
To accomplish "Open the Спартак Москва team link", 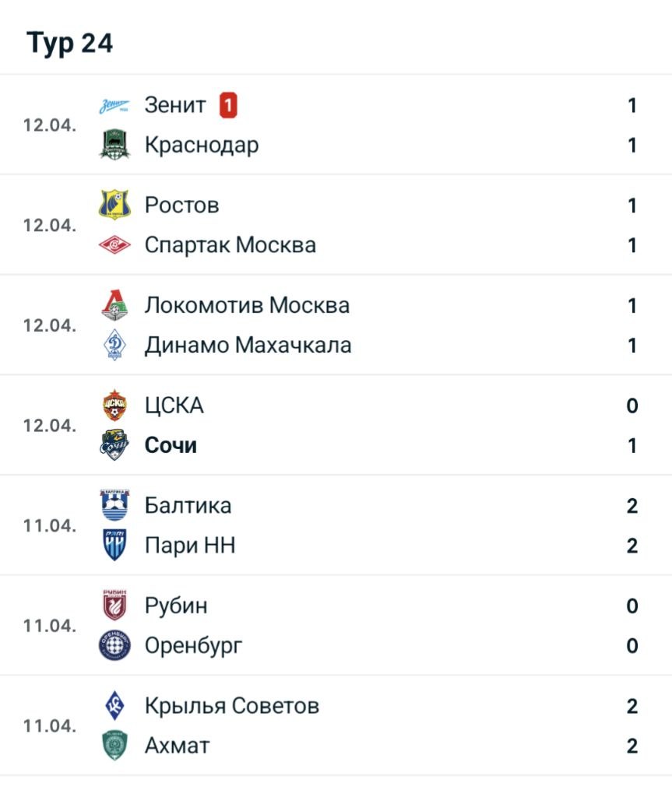I will 230,246.
